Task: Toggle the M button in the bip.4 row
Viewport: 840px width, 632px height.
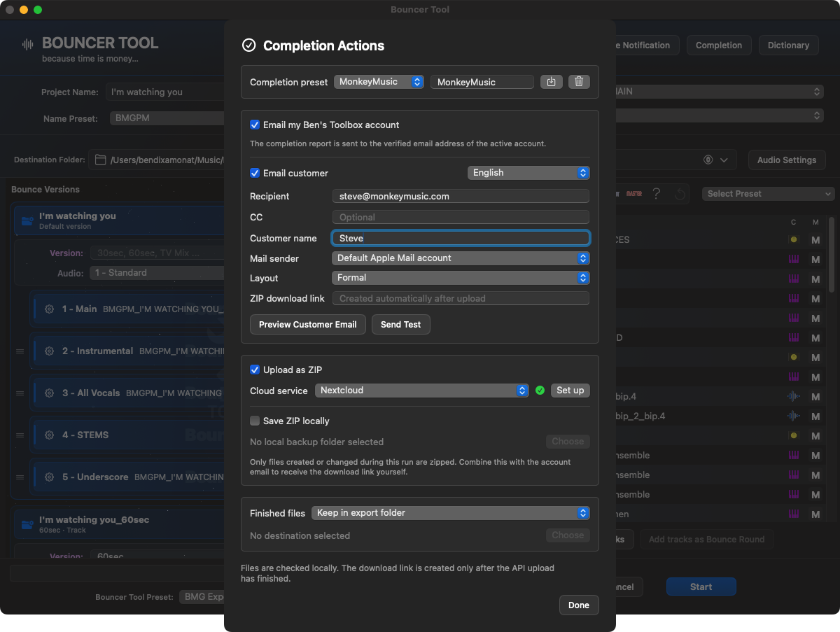Action: point(815,396)
